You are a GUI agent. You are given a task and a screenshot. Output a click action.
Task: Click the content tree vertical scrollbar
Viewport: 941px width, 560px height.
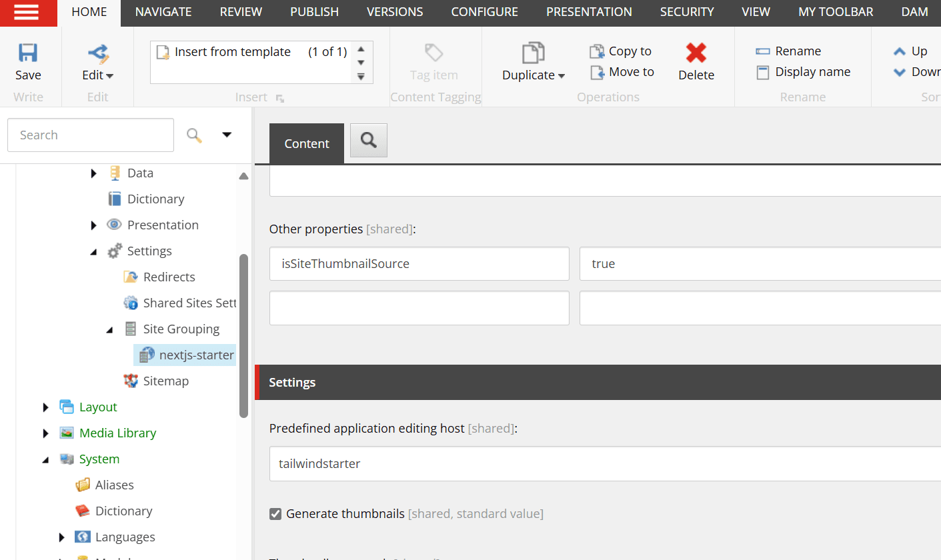(x=243, y=333)
